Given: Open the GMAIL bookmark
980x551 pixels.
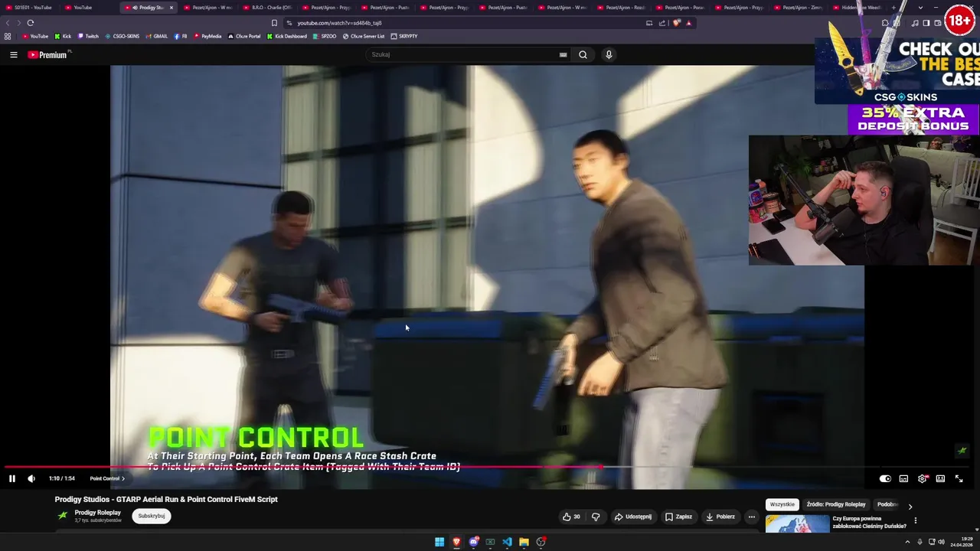Looking at the screenshot, I should point(156,36).
